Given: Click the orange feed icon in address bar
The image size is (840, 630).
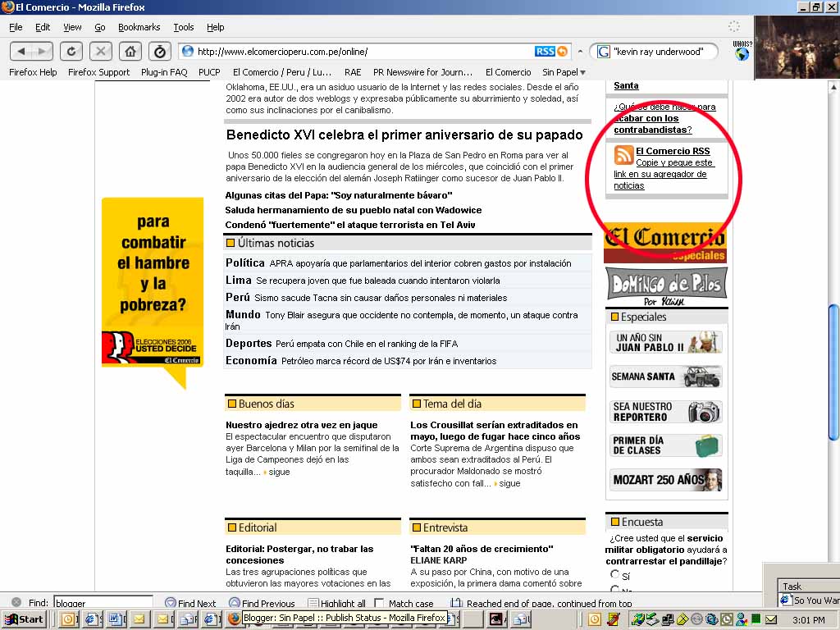Looking at the screenshot, I should 562,52.
